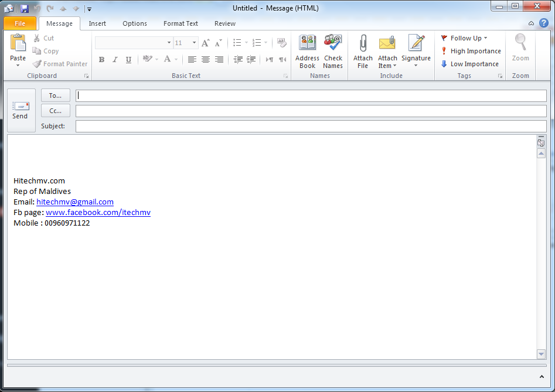Open the font name dropdown
This screenshot has width=555, height=392.
click(x=169, y=43)
